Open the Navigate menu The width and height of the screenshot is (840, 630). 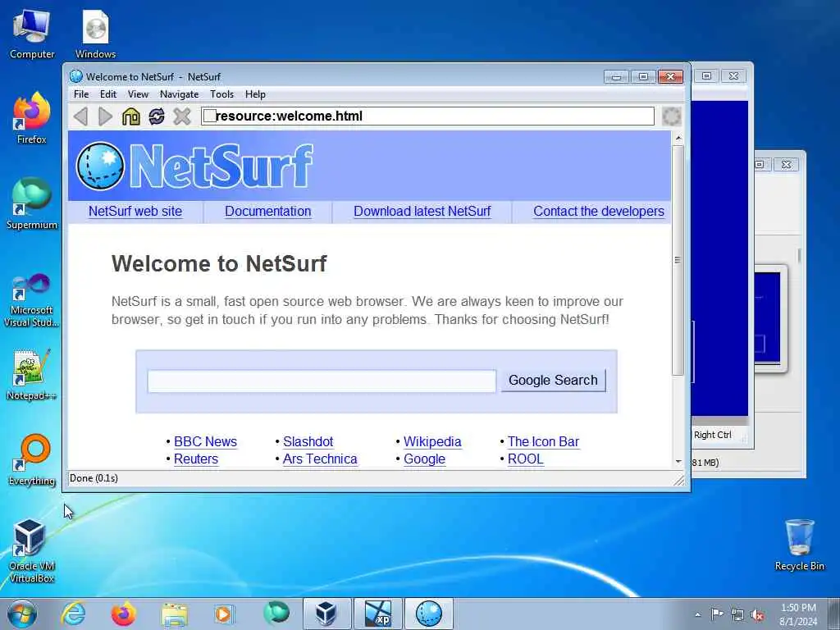[x=180, y=94]
